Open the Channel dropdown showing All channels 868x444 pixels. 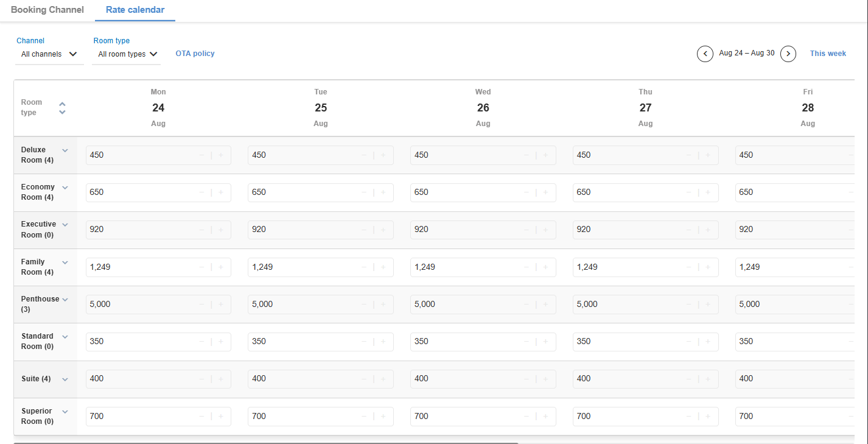[49, 54]
